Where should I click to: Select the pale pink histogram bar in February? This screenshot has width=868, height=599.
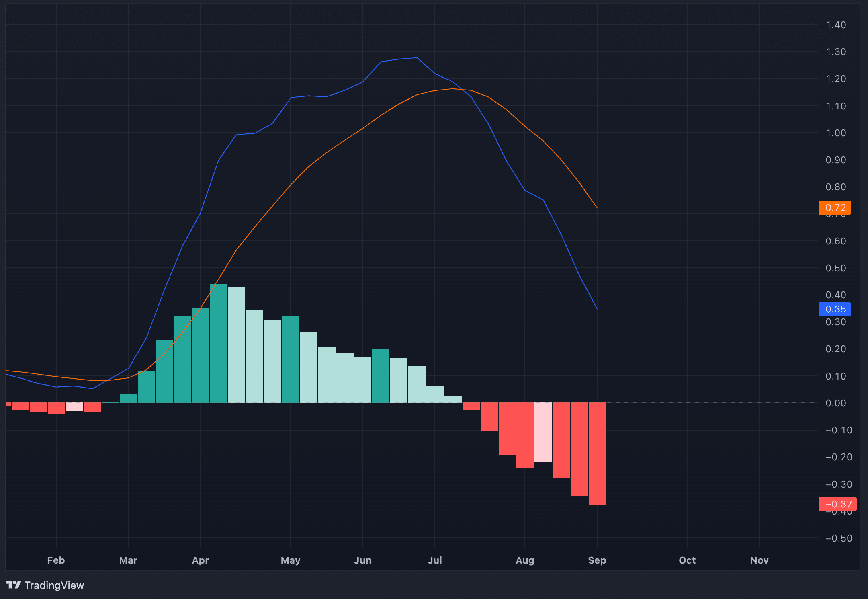(x=74, y=407)
